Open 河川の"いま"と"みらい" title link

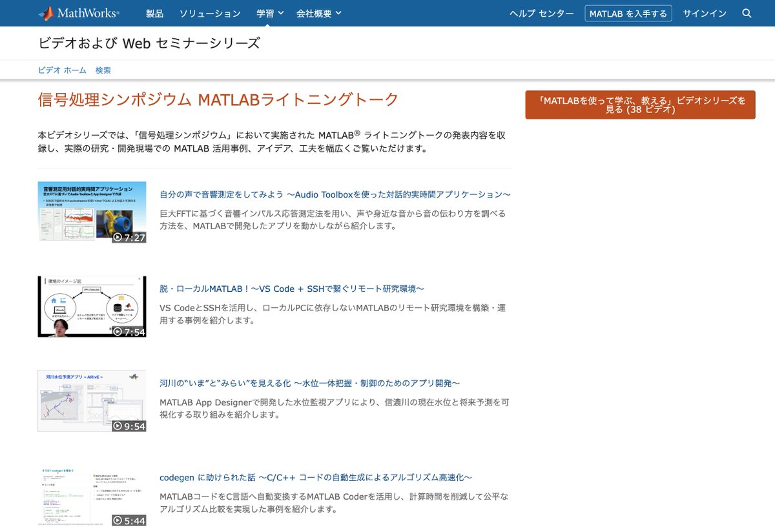pyautogui.click(x=309, y=383)
